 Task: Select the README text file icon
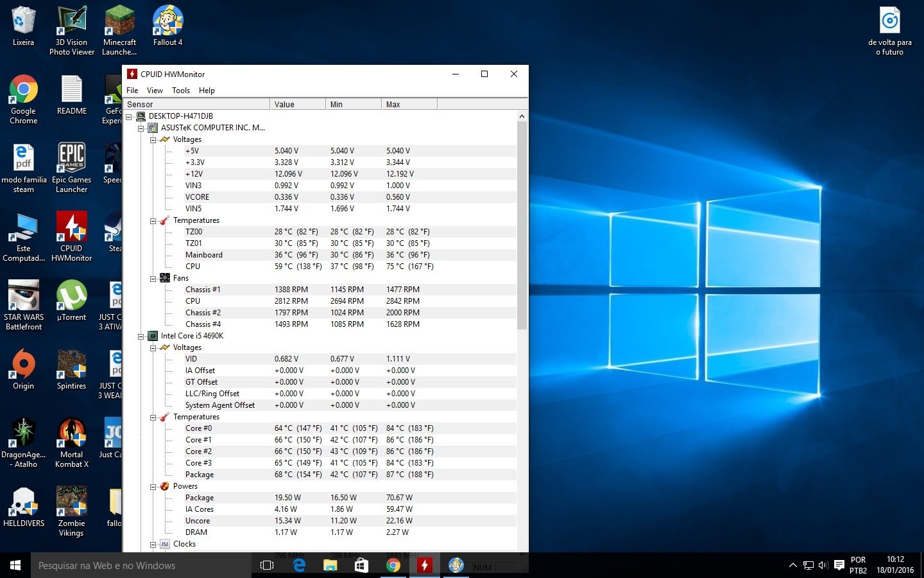(71, 95)
